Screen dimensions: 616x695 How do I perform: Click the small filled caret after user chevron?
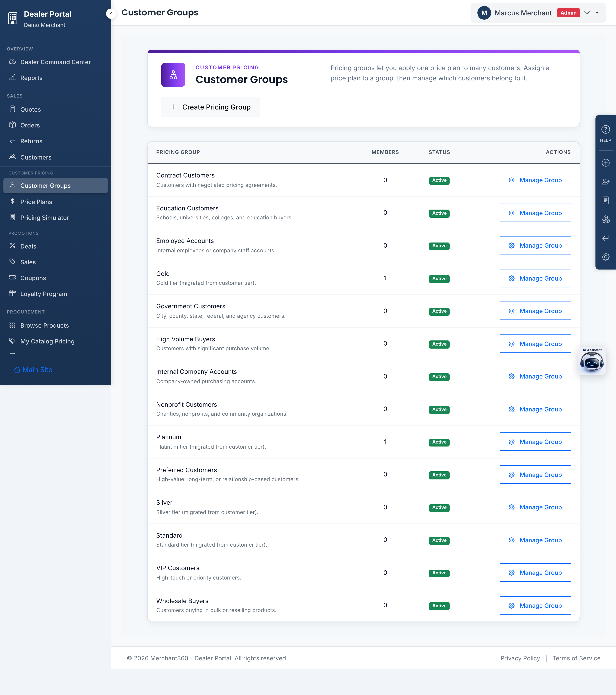(x=597, y=13)
